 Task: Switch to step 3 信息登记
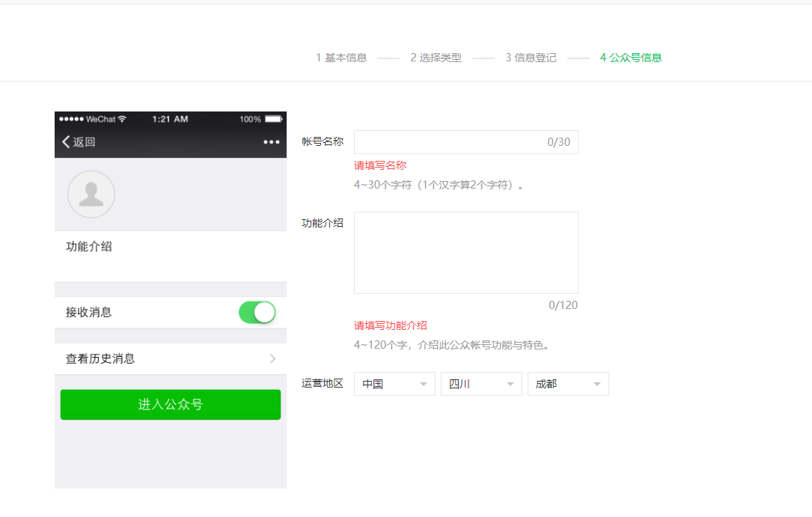(x=531, y=58)
